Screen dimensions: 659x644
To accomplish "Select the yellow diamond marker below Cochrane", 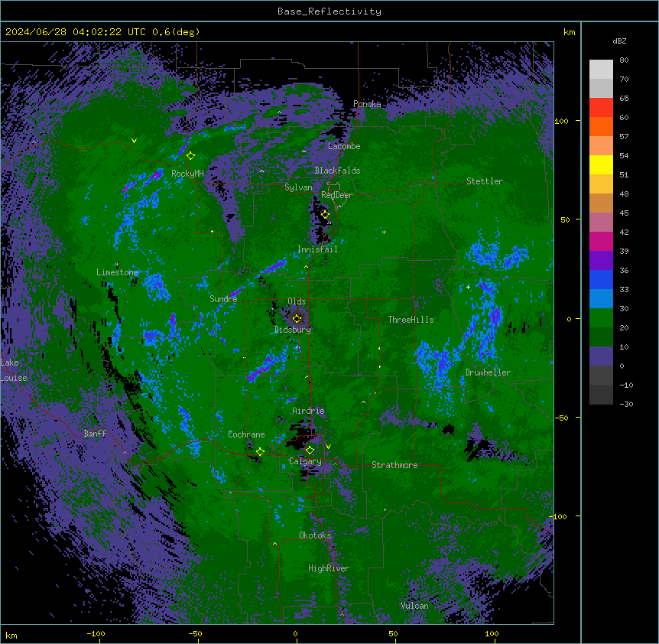I will (x=260, y=452).
